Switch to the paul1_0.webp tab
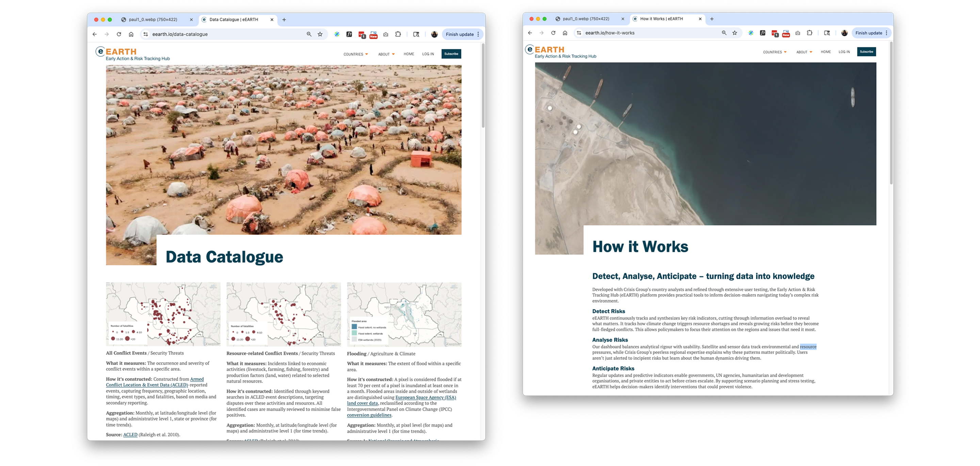Image resolution: width=980 pixels, height=466 pixels. tap(152, 19)
